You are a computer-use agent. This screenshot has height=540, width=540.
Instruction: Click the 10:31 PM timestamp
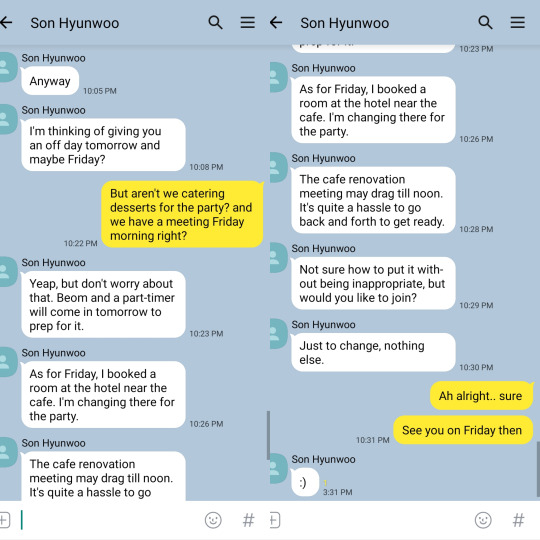point(373,440)
